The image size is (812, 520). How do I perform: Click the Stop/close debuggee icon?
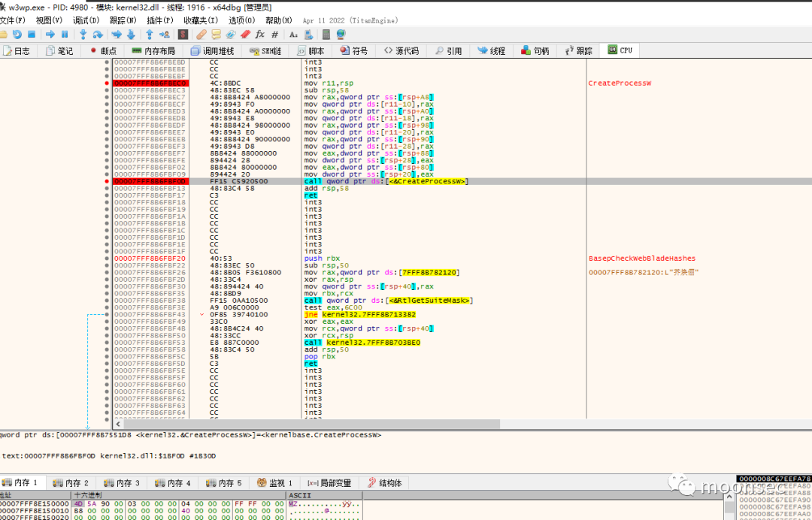point(32,35)
